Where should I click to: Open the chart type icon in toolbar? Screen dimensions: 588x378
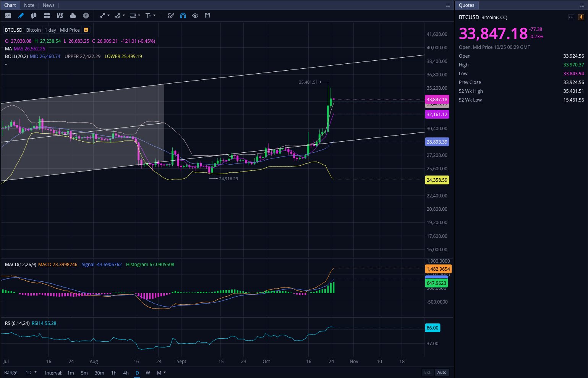tap(8, 16)
